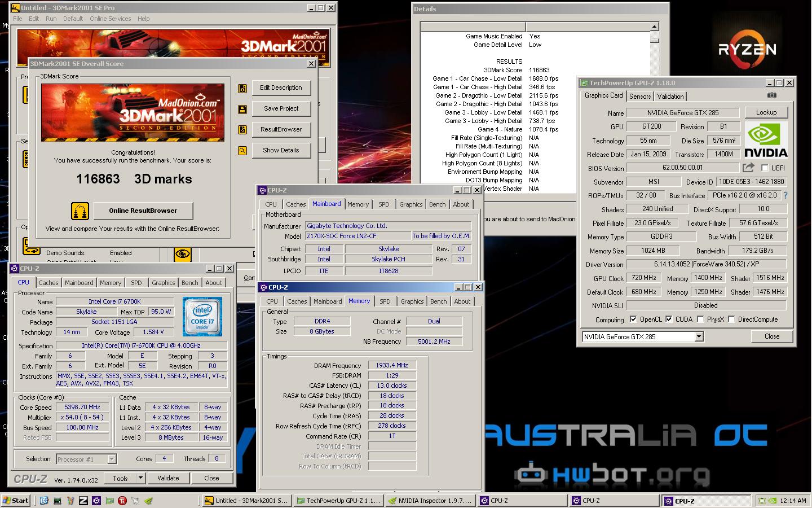Toggle the PhysX computing checkbox
This screenshot has width=812, height=508.
(x=700, y=319)
